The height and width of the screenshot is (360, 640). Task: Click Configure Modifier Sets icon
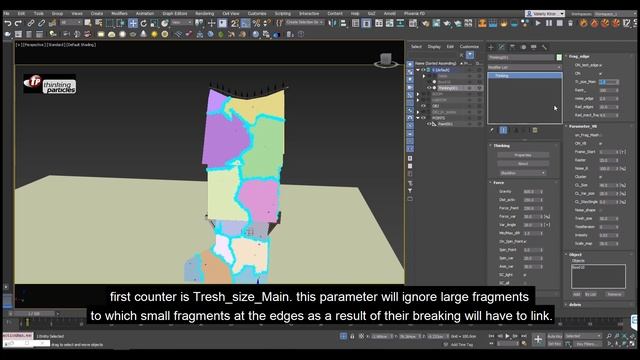pyautogui.click(x=535, y=130)
